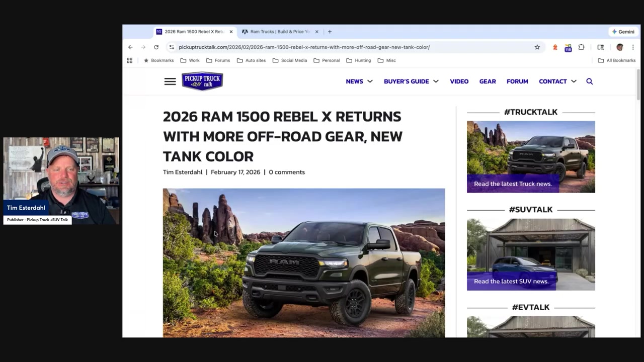This screenshot has height=362, width=644.
Task: Open the Social Media bookmarks folder
Action: click(290, 60)
